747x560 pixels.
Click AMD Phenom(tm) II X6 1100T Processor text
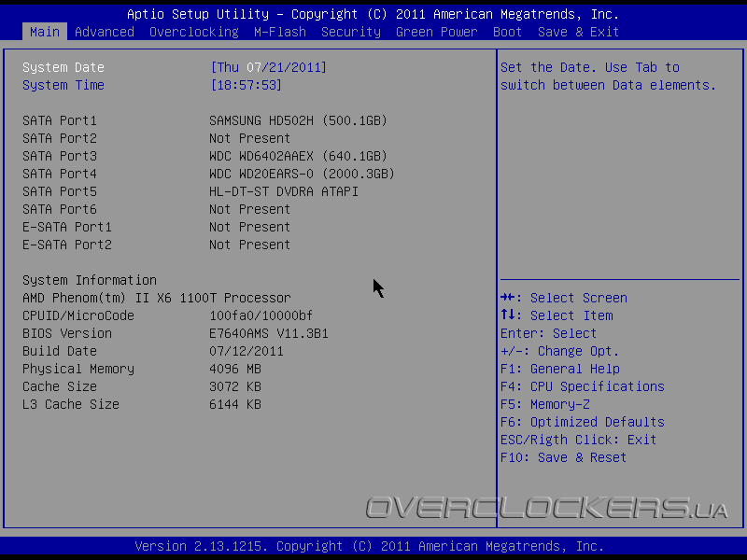tap(157, 298)
